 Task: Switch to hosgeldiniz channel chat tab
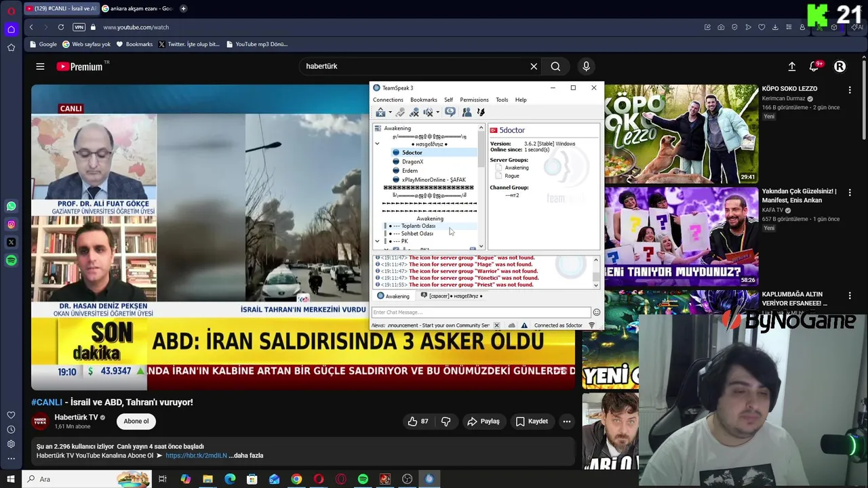(x=452, y=296)
